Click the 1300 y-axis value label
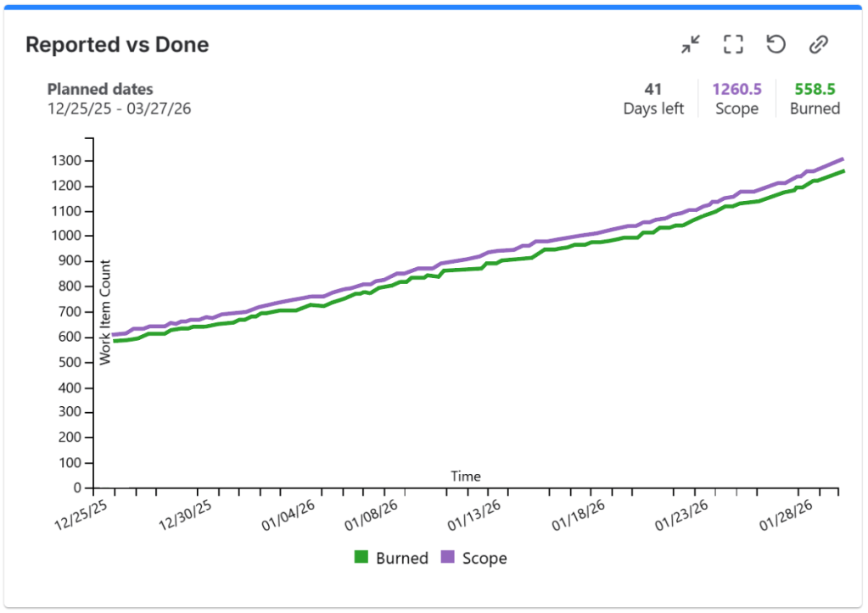Viewport: 868px width, 613px height. point(65,161)
